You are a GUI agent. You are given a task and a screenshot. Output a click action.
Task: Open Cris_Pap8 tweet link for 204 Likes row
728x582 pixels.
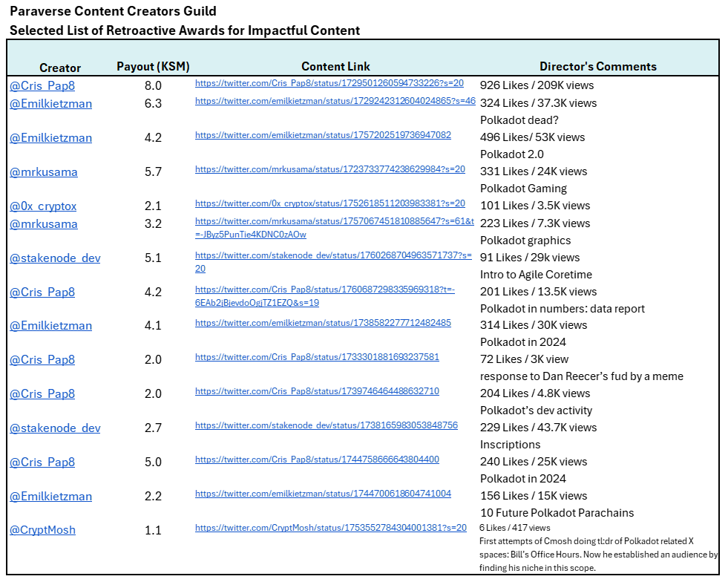pos(317,391)
